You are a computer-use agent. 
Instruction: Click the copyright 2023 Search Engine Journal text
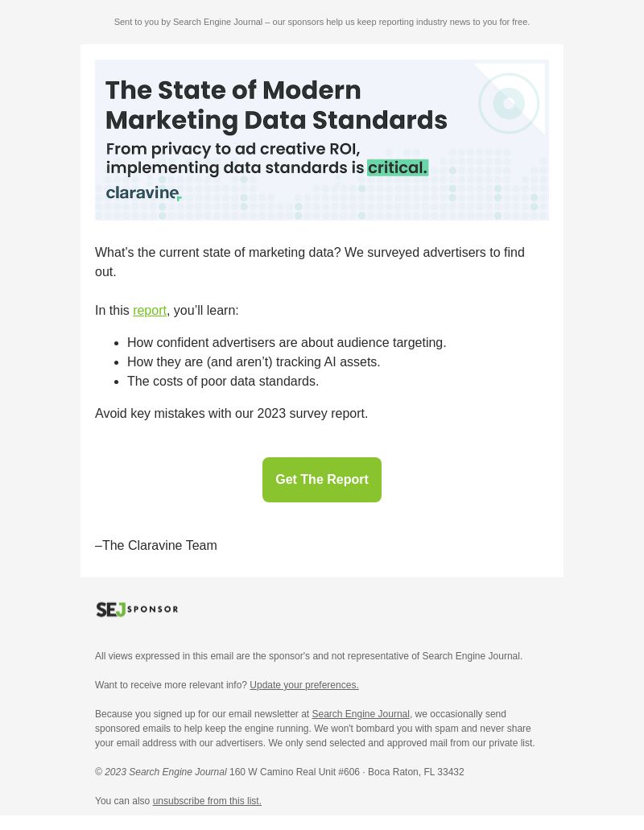[x=161, y=772]
